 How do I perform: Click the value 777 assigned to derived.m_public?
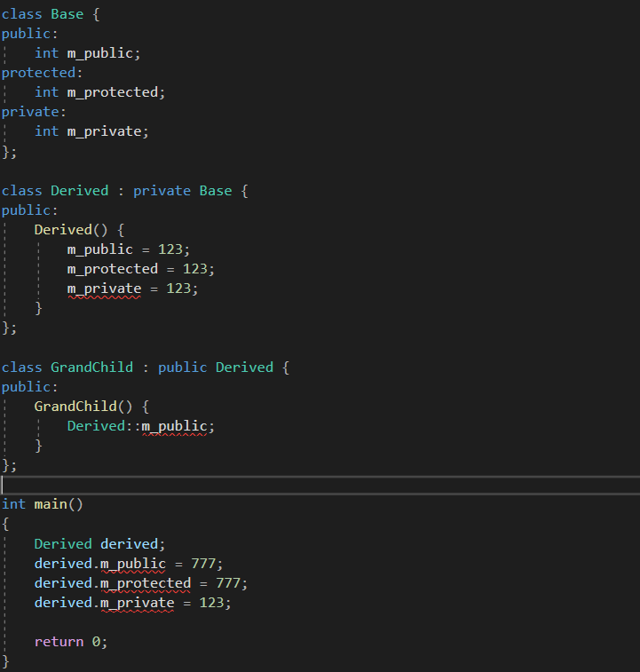pyautogui.click(x=203, y=564)
